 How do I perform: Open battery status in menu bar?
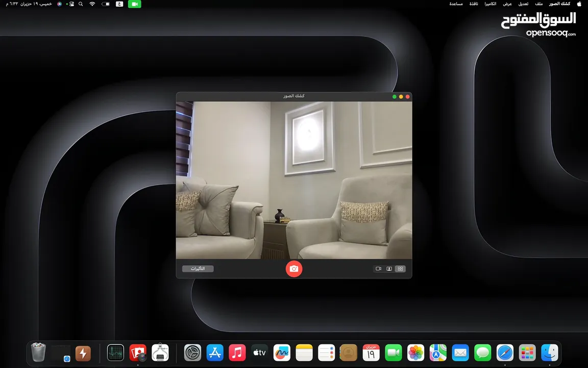point(106,4)
